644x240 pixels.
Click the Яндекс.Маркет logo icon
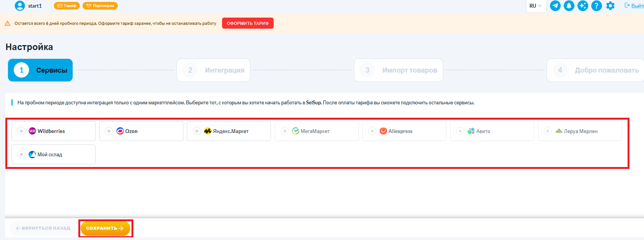208,131
